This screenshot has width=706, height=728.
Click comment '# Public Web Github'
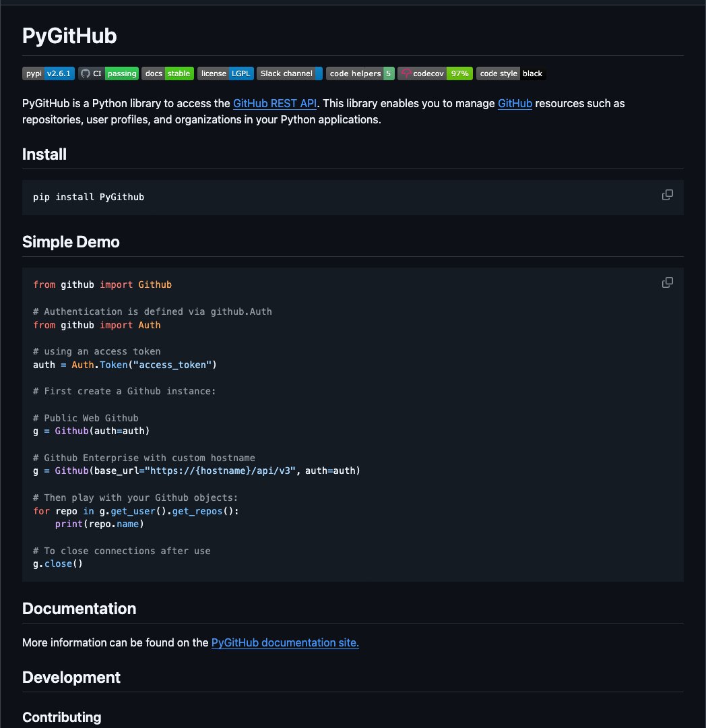[x=86, y=418]
